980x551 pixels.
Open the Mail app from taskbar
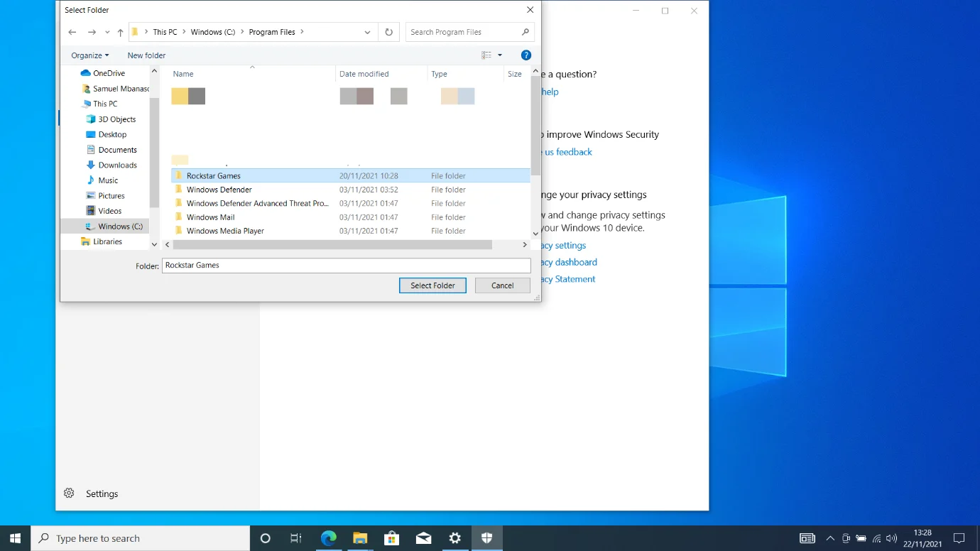tap(423, 538)
